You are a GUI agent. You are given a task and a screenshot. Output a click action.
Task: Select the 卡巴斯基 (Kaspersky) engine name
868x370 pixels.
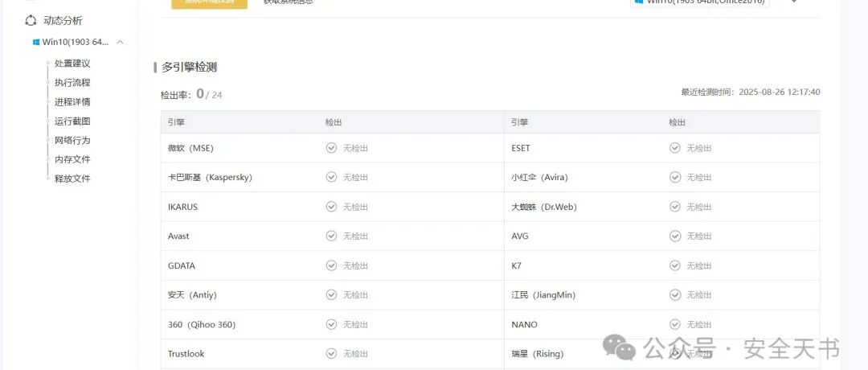tap(210, 177)
